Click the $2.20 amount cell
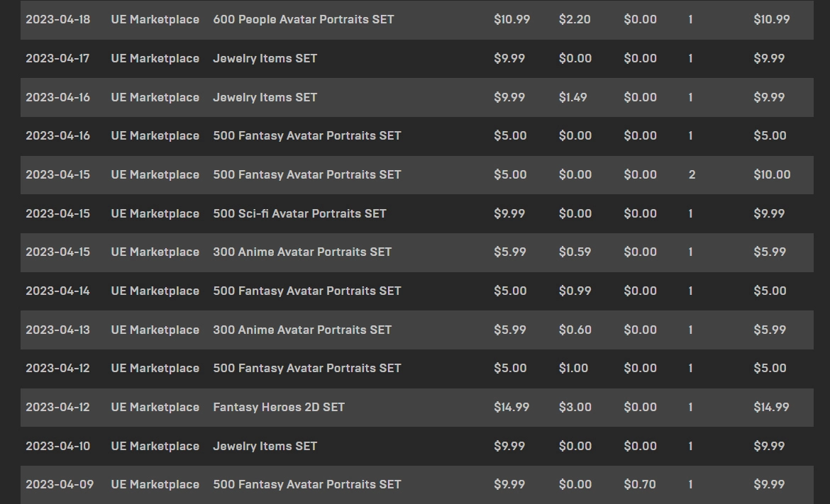 coord(575,19)
